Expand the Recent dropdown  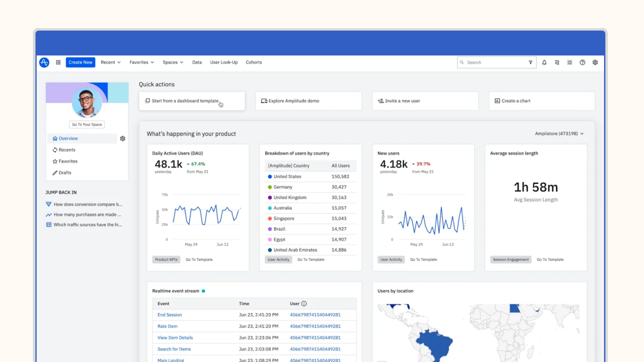pyautogui.click(x=110, y=62)
